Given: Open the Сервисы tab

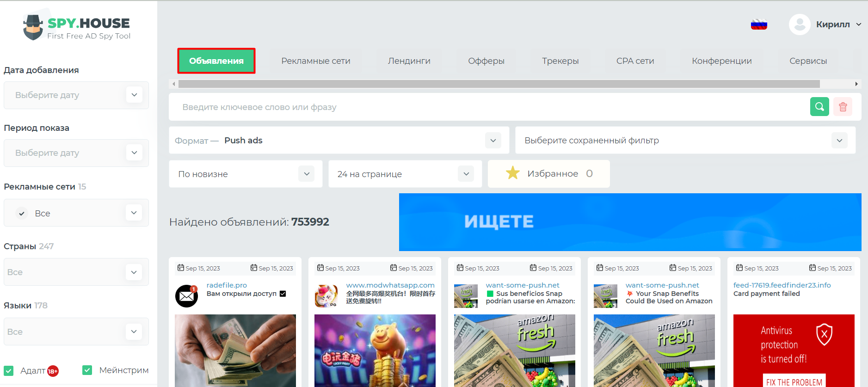Looking at the screenshot, I should 808,61.
